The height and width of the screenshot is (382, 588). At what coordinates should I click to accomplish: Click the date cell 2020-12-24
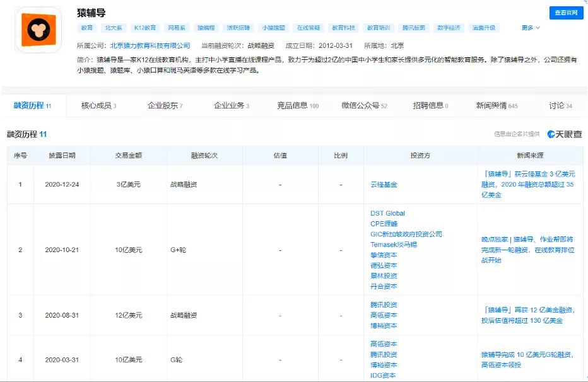(62, 184)
